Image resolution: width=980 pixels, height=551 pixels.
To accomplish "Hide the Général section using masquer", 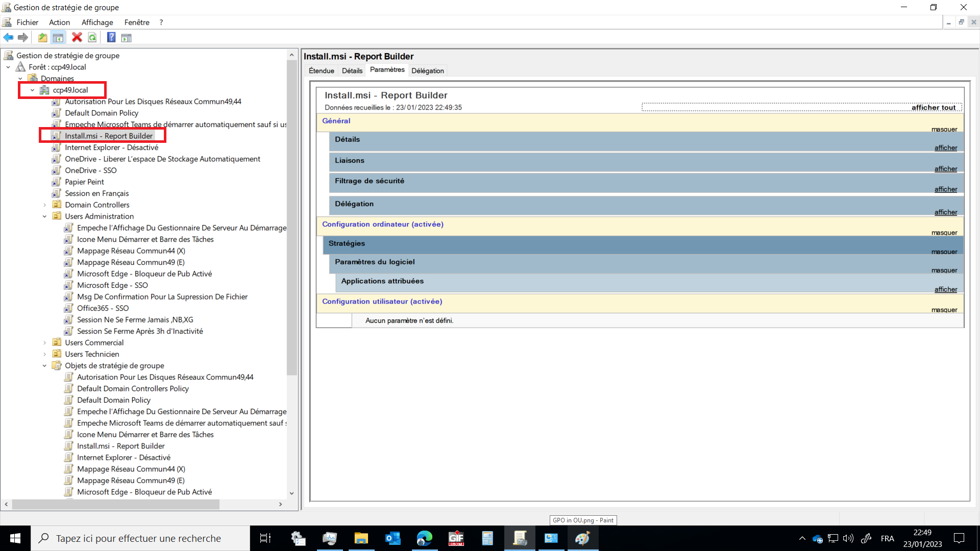I will click(944, 130).
